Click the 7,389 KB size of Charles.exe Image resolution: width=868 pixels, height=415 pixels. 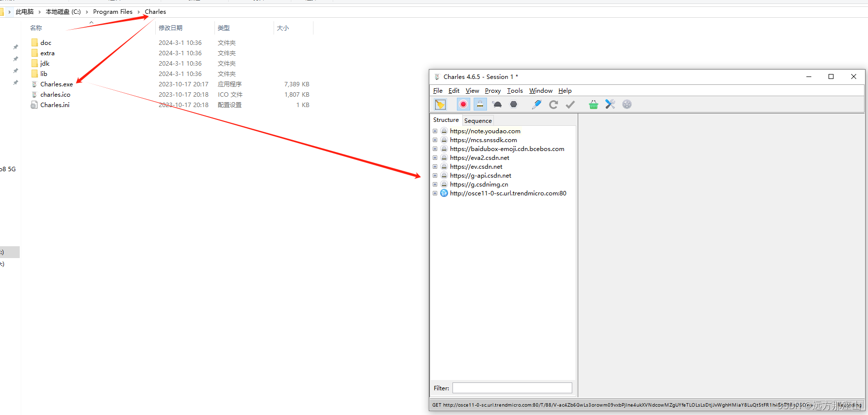coord(297,84)
